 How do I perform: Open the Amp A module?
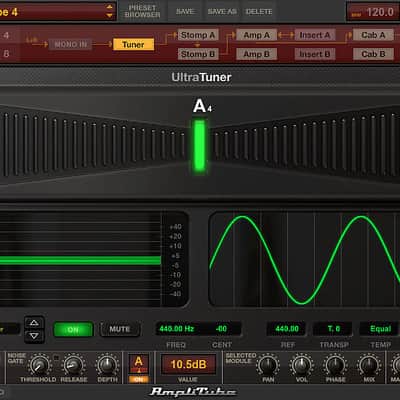pyautogui.click(x=256, y=35)
